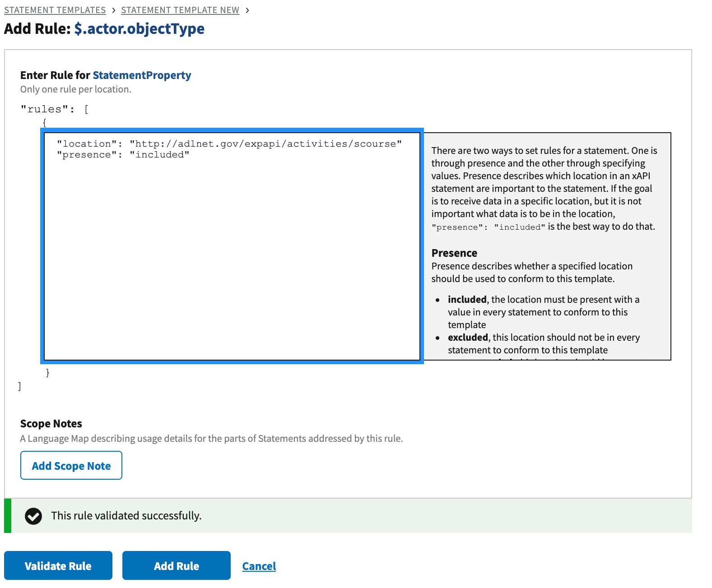Go to Statement Template New breadcrumb

(x=180, y=10)
